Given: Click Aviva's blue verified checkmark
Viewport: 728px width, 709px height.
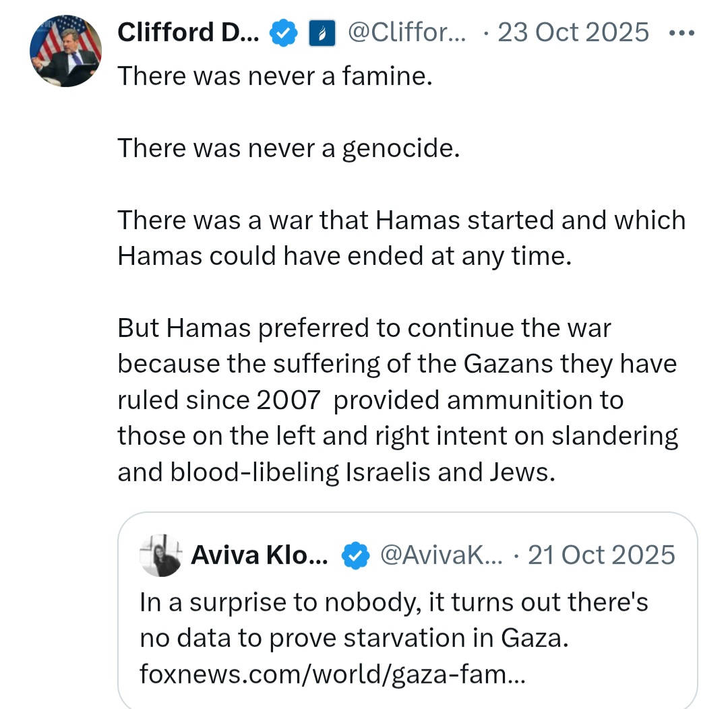Looking at the screenshot, I should pos(356,555).
